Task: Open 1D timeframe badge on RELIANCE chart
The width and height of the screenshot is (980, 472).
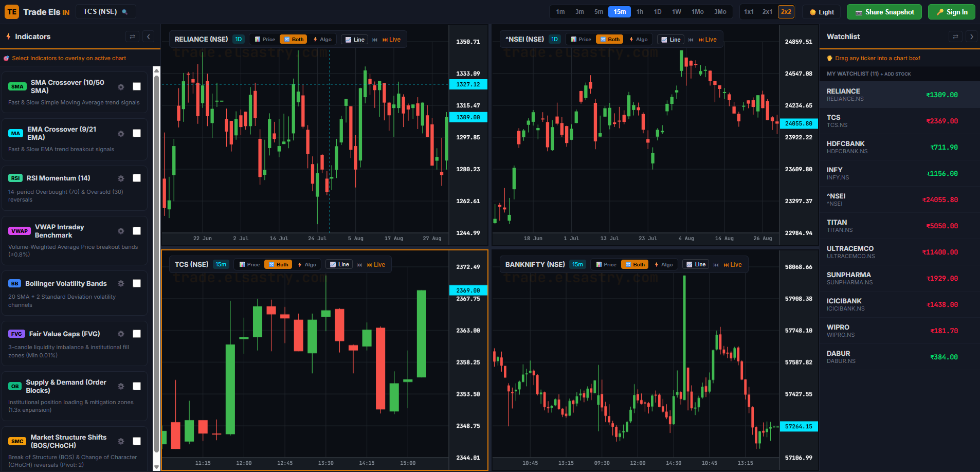Action: (x=239, y=39)
